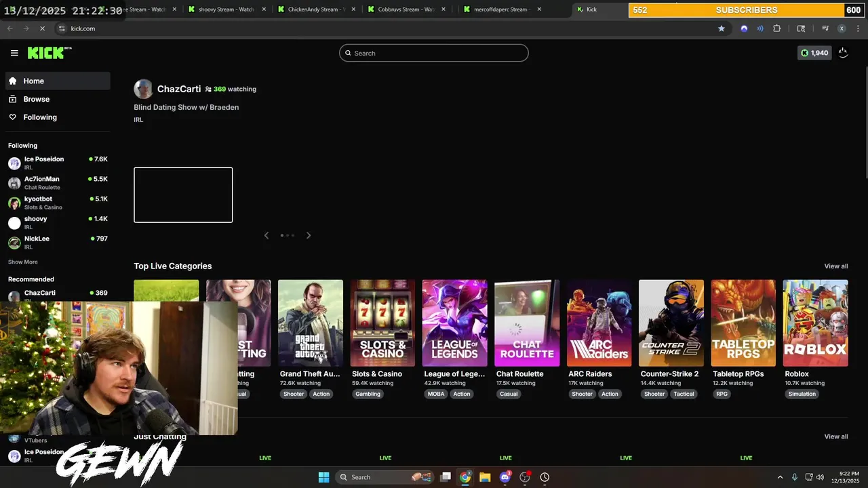This screenshot has height=488, width=868.
Task: Open the Grand Theft Auto category card
Action: (311, 323)
